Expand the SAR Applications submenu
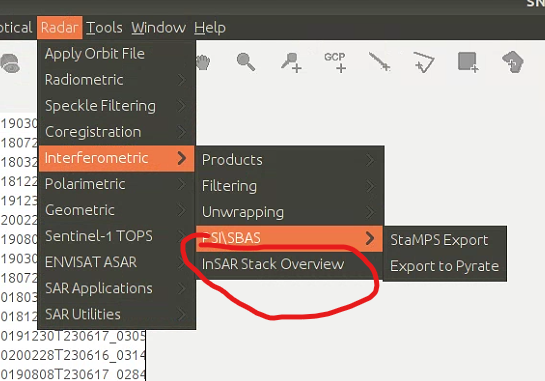The height and width of the screenshot is (381, 545). (x=116, y=288)
